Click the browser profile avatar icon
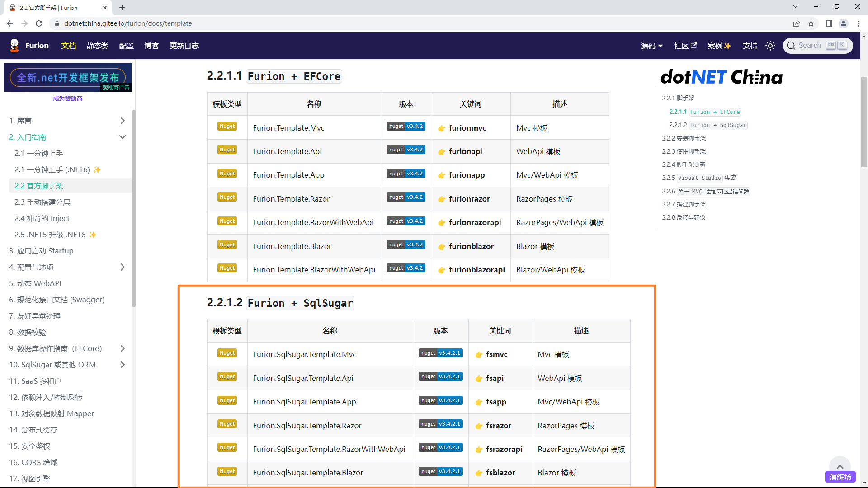This screenshot has width=868, height=488. 843,23
